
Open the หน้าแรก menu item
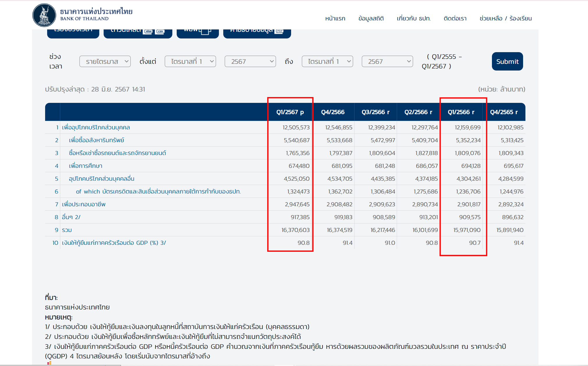pos(335,18)
